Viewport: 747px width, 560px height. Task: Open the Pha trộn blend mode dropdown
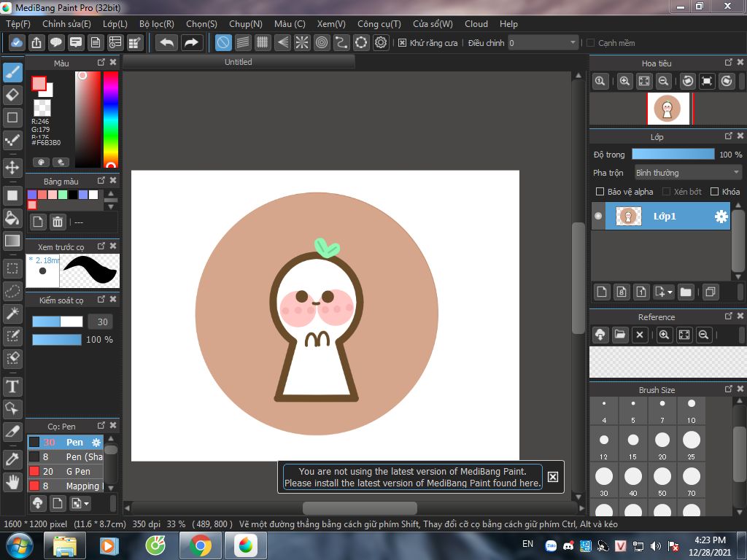click(x=688, y=172)
